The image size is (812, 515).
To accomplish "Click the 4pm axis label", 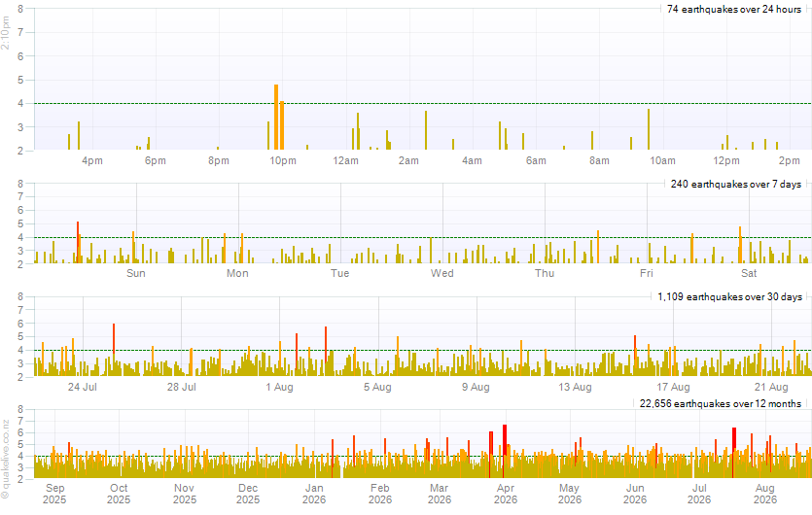I will tap(92, 161).
